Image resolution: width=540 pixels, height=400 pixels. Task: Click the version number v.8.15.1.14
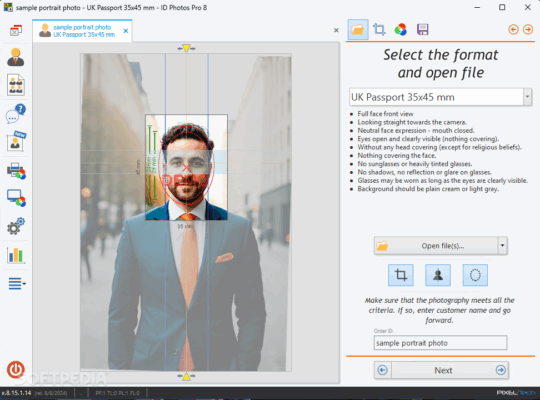click(17, 393)
